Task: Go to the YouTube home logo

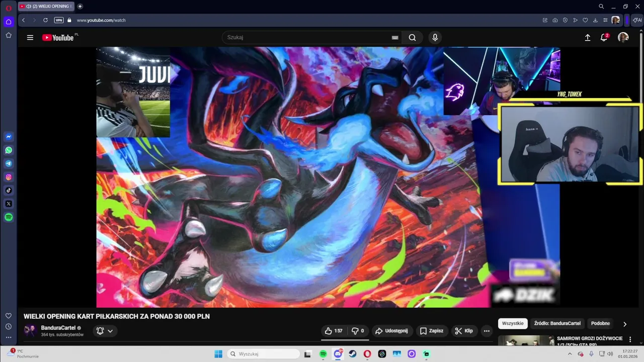Action: pos(58,37)
